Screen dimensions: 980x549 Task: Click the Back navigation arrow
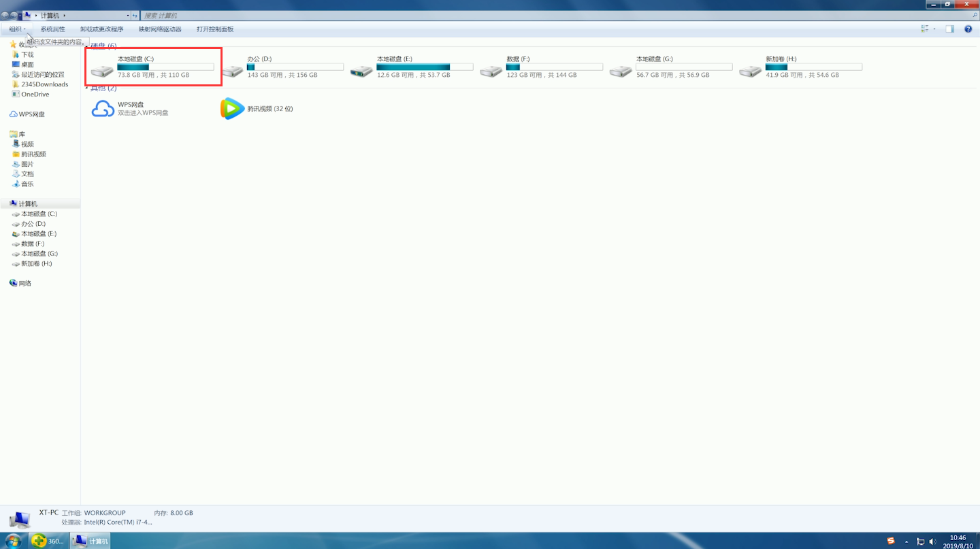pyautogui.click(x=5, y=15)
